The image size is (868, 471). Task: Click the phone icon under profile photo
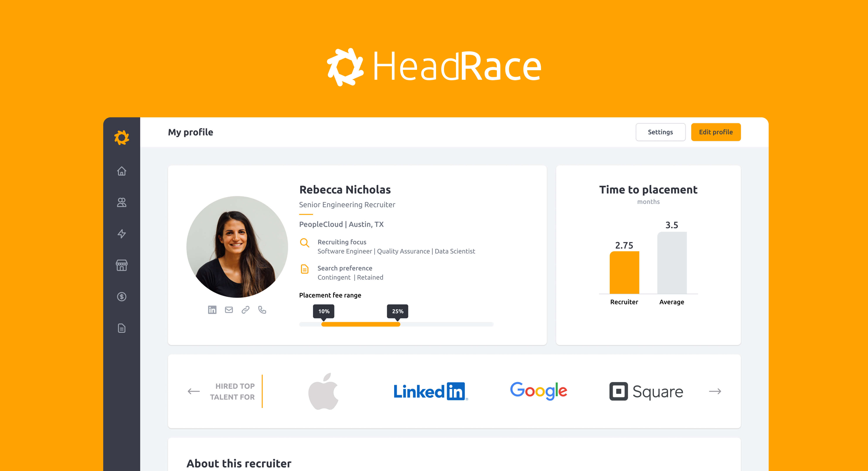(262, 310)
